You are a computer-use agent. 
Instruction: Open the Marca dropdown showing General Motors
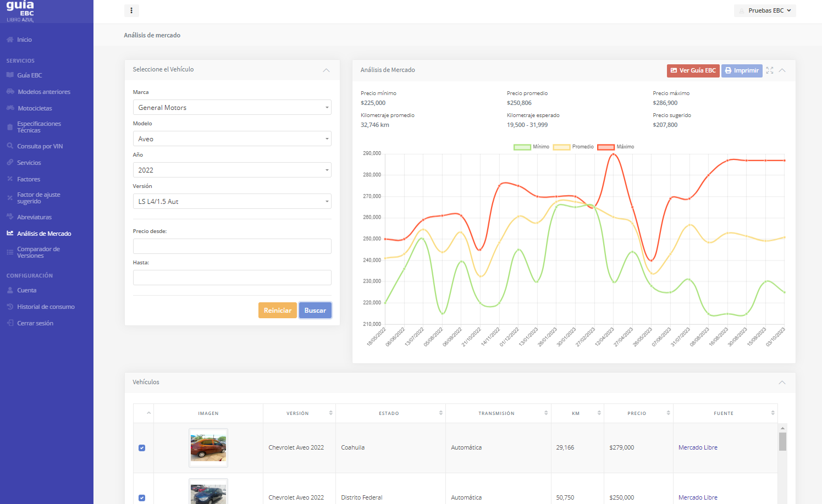[231, 108]
